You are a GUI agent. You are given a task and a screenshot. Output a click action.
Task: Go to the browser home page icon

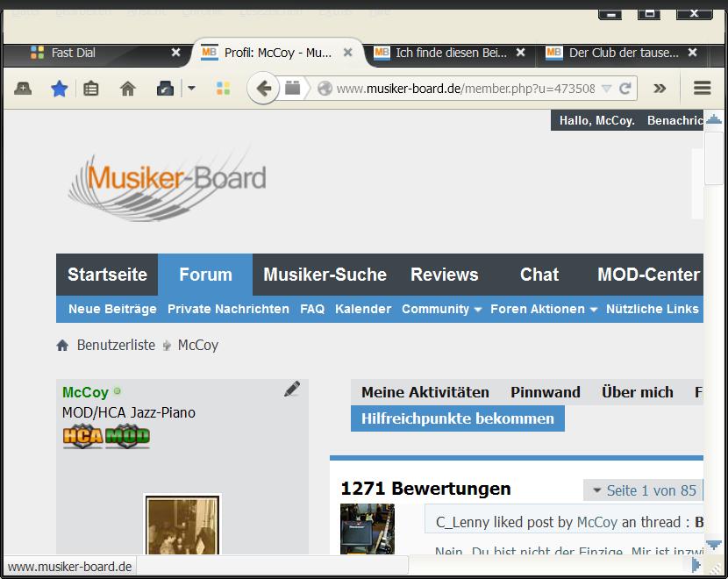pyautogui.click(x=128, y=89)
